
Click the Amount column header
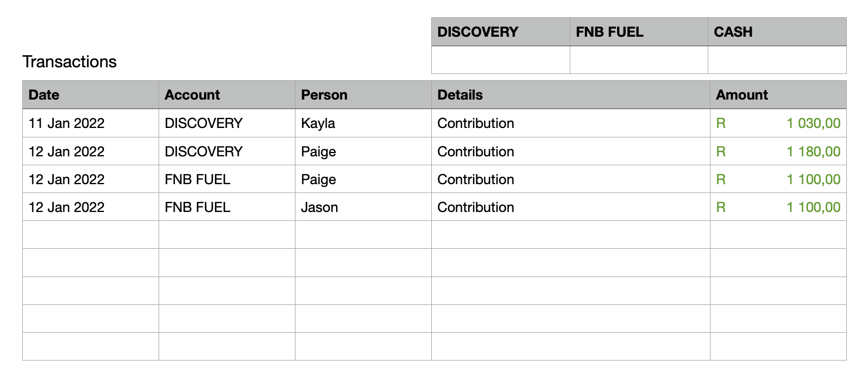click(x=778, y=95)
